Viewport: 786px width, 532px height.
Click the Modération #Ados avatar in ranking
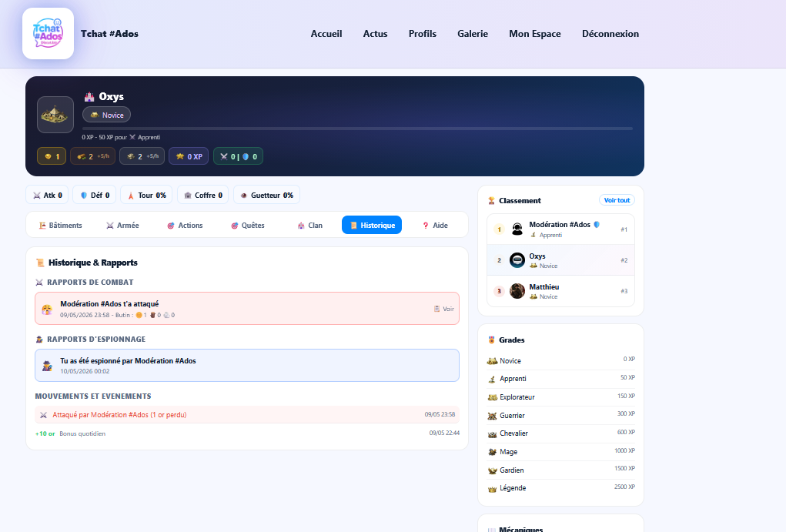(517, 229)
